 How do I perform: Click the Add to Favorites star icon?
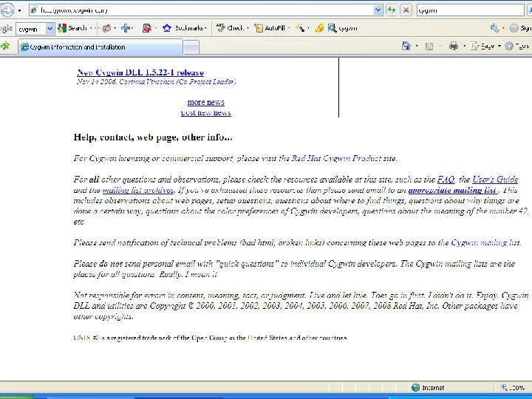tap(5, 46)
